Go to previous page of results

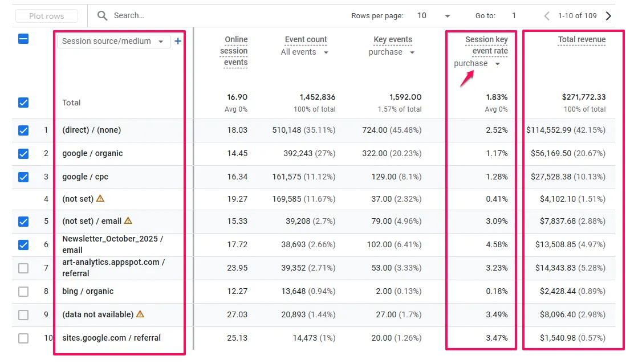[547, 16]
